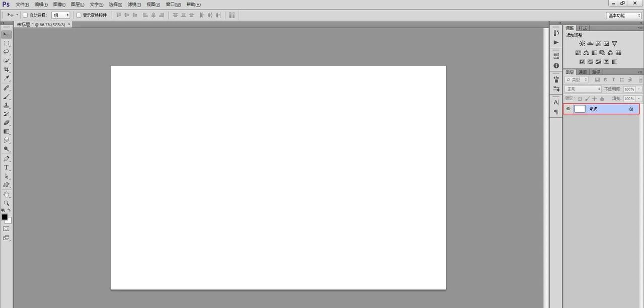Add a Black & White adjustment
This screenshot has height=308, width=644.
click(x=594, y=53)
